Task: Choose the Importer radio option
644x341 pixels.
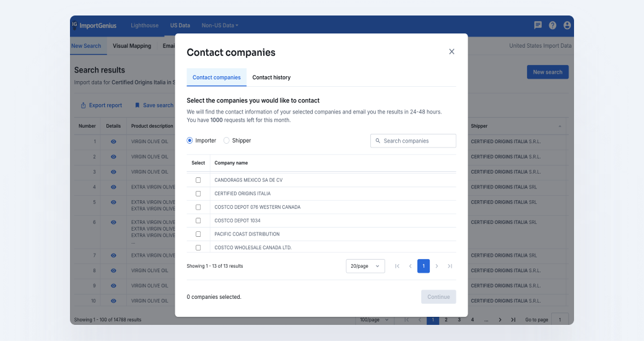Action: [189, 141]
